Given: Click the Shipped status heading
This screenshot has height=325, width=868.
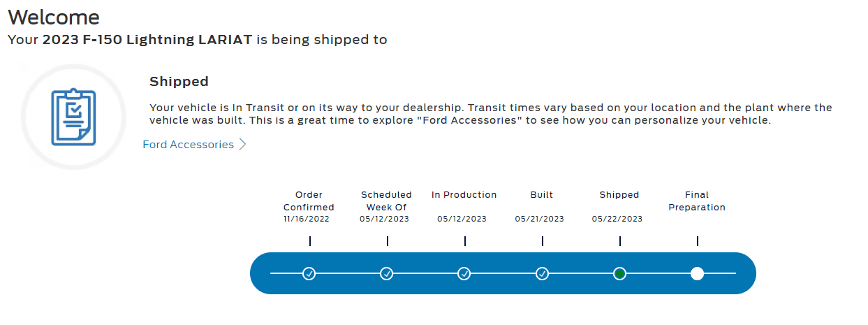Looking at the screenshot, I should [x=179, y=82].
